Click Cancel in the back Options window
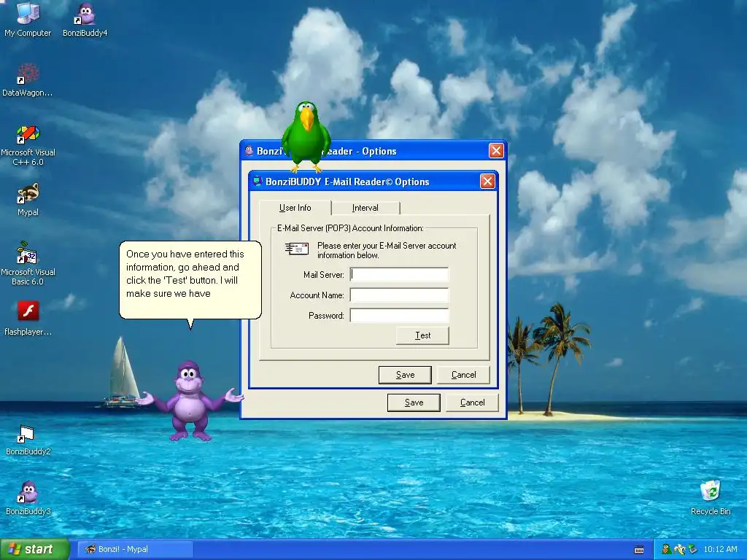Screen dimensions: 747x560 (472, 402)
